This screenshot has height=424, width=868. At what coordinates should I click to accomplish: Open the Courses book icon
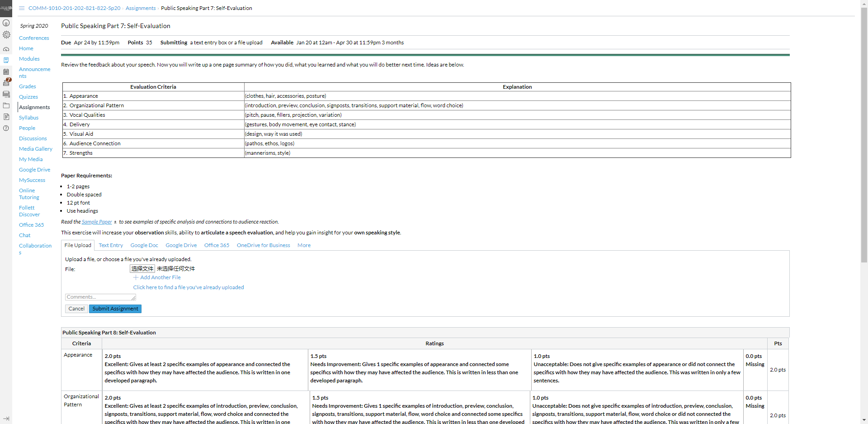coord(6,60)
